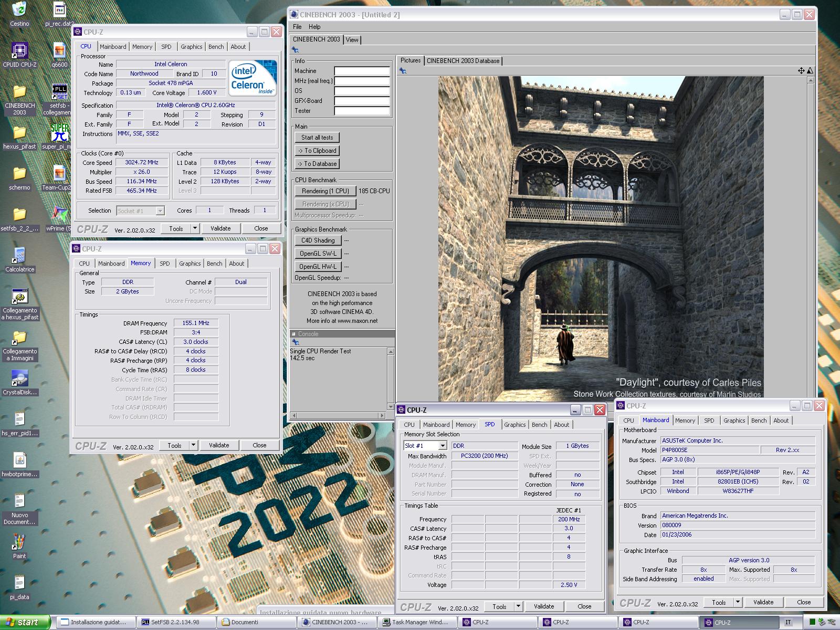Open Collegamento a hexus_pifast shortcut
Screen dimensions: 840x630
click(x=19, y=297)
